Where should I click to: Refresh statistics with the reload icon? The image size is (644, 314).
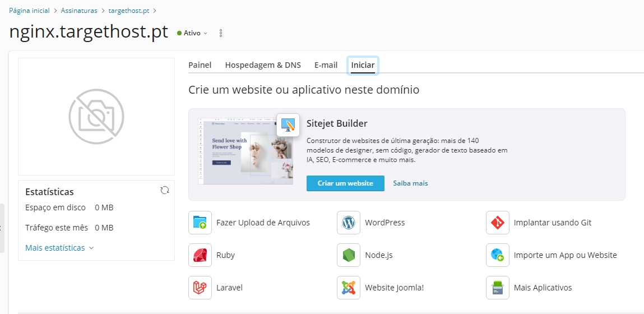click(165, 190)
